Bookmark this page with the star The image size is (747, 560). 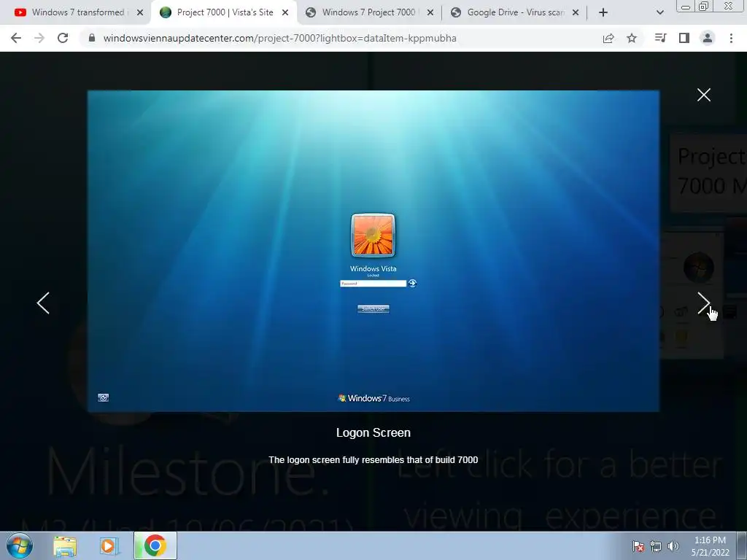point(632,38)
